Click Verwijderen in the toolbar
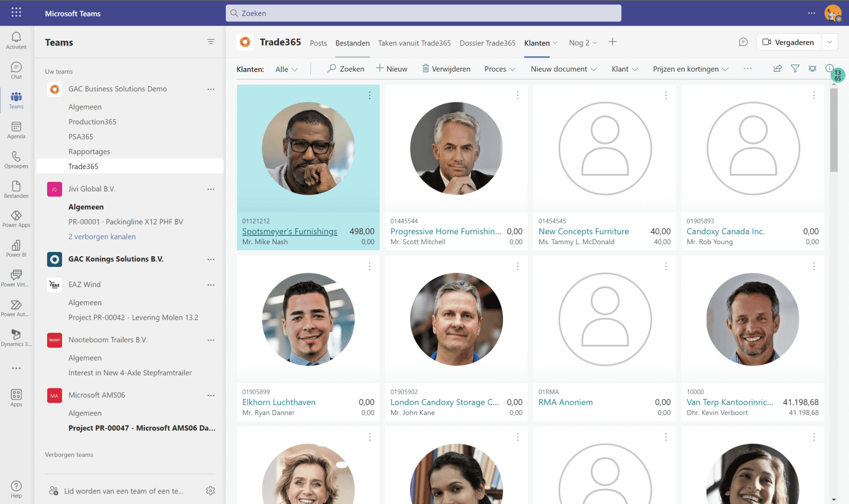 446,69
